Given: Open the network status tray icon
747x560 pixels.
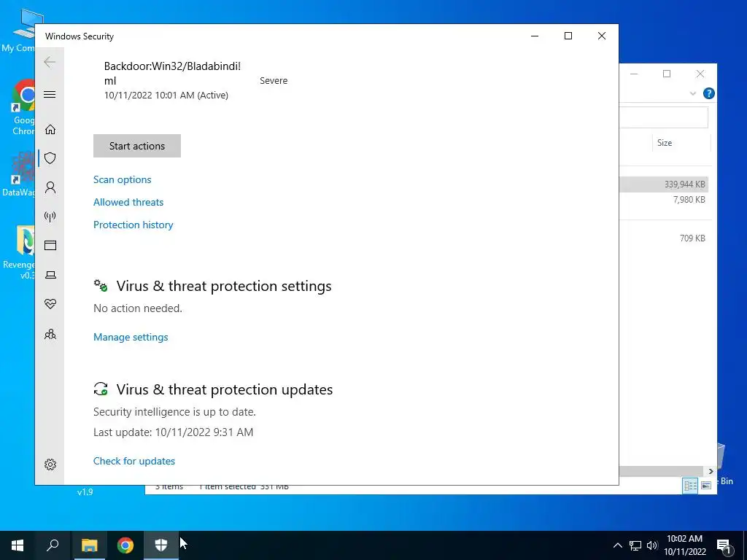Looking at the screenshot, I should (635, 545).
